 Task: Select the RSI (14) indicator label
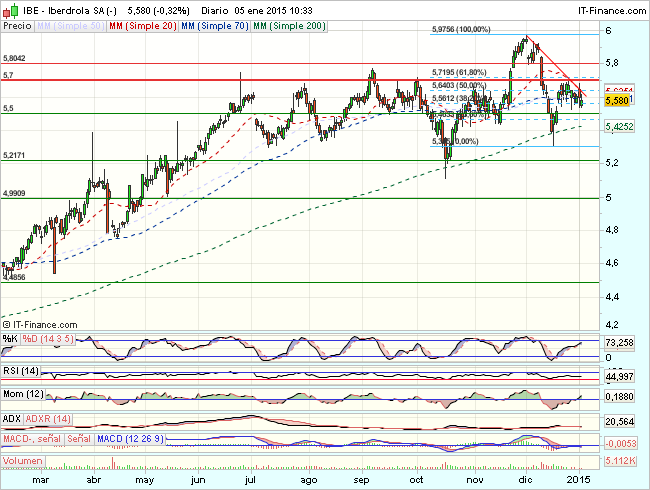pyautogui.click(x=21, y=371)
